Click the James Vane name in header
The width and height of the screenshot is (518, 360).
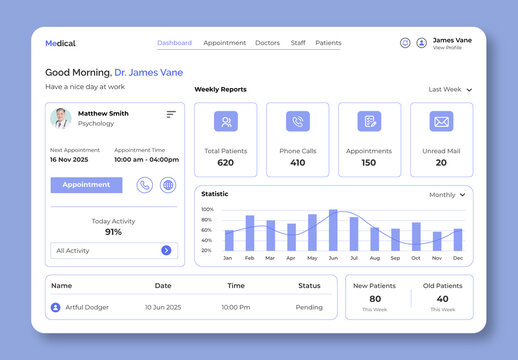(x=452, y=40)
